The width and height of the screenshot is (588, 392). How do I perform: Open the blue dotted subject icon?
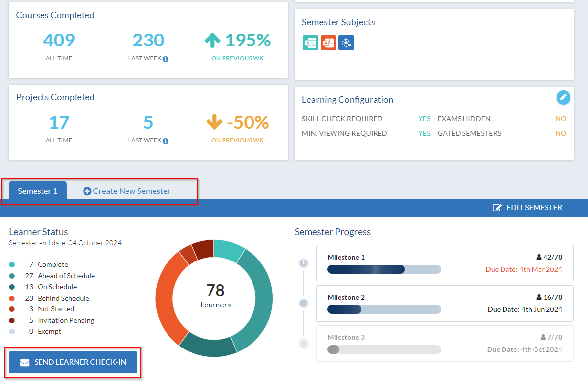click(346, 43)
